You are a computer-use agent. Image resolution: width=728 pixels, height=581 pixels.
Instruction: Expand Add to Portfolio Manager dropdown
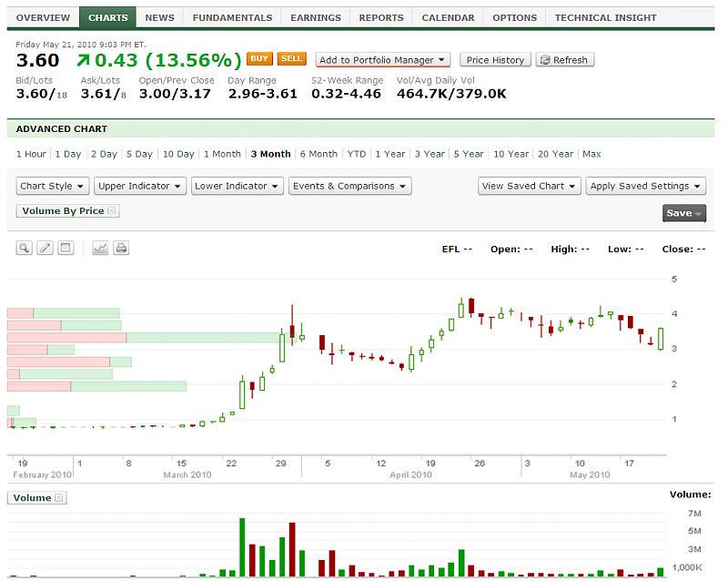(382, 60)
